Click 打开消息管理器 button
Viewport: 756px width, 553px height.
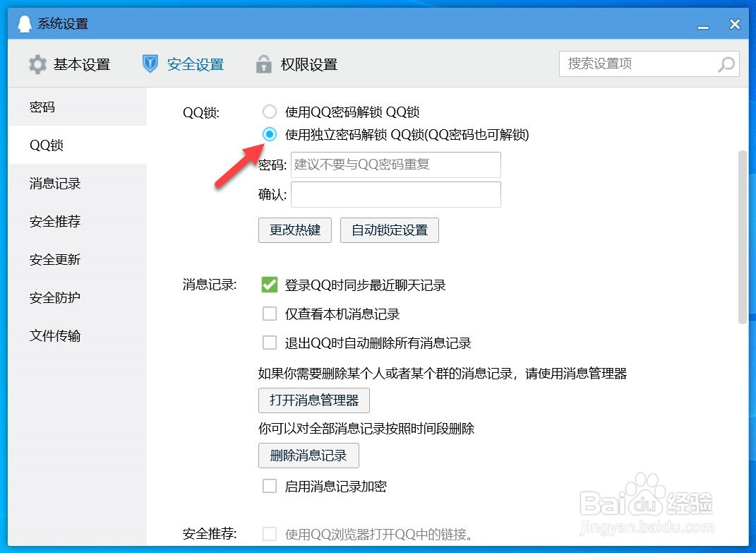pos(313,400)
